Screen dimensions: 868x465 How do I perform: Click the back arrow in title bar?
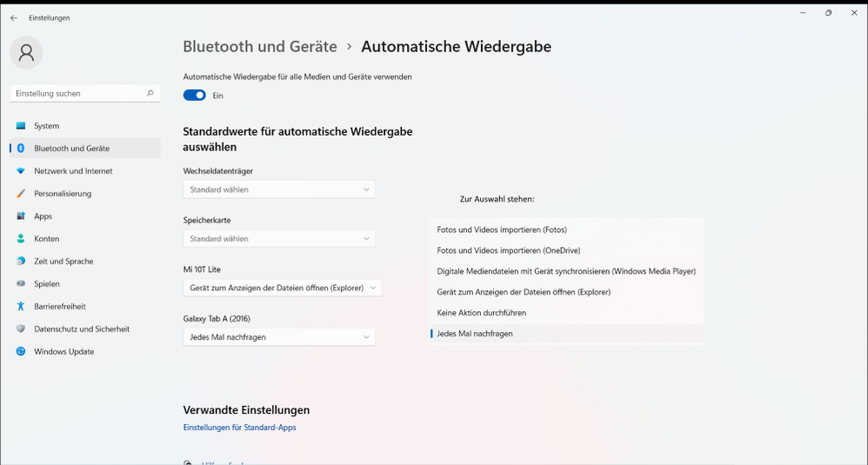14,17
